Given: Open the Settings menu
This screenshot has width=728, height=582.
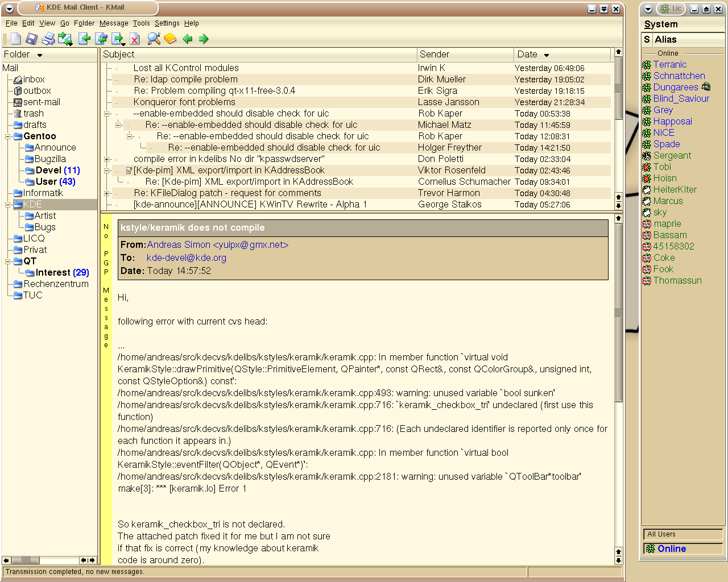Looking at the screenshot, I should click(167, 23).
